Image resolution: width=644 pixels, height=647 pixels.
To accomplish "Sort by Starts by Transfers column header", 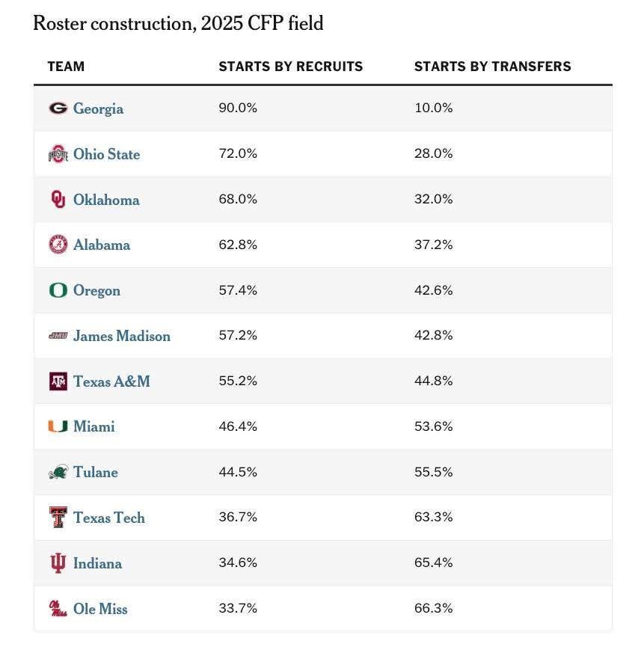I will coord(493,67).
